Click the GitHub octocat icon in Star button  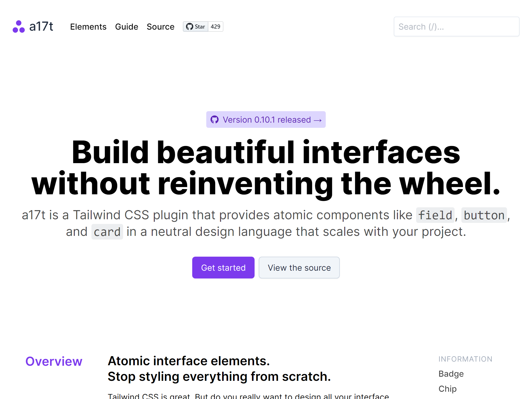click(190, 26)
